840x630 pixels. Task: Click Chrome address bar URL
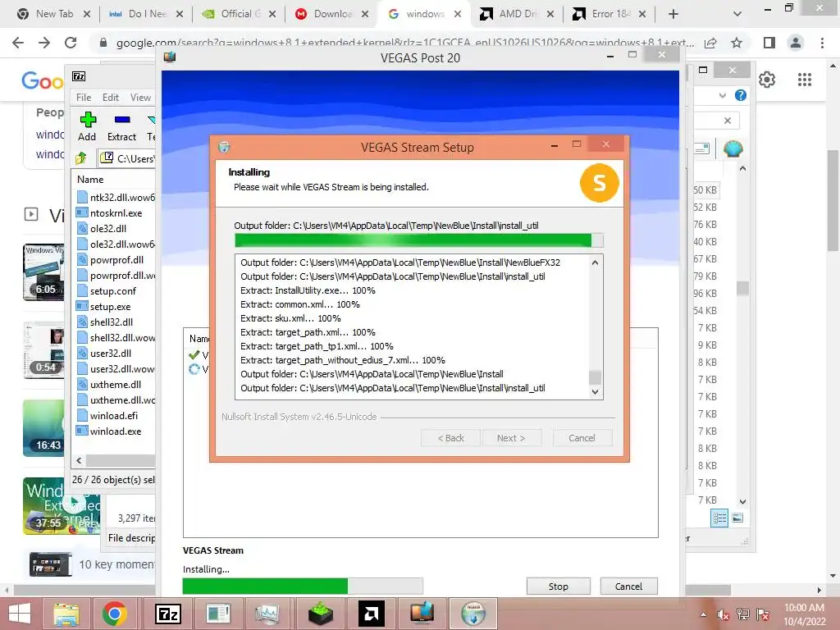404,43
